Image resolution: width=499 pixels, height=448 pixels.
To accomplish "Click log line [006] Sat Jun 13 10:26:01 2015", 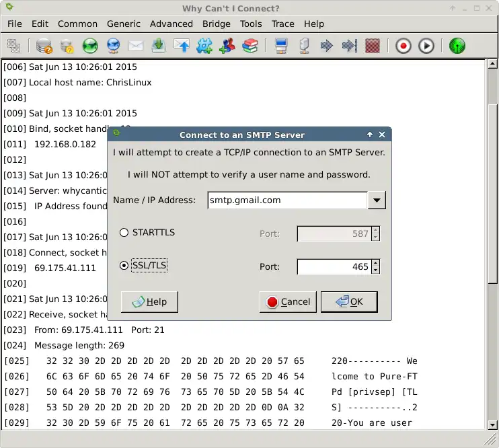I will [70, 67].
